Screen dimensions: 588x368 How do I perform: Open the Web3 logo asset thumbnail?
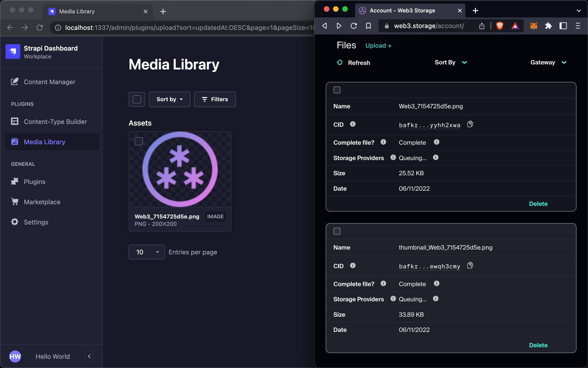pyautogui.click(x=180, y=169)
